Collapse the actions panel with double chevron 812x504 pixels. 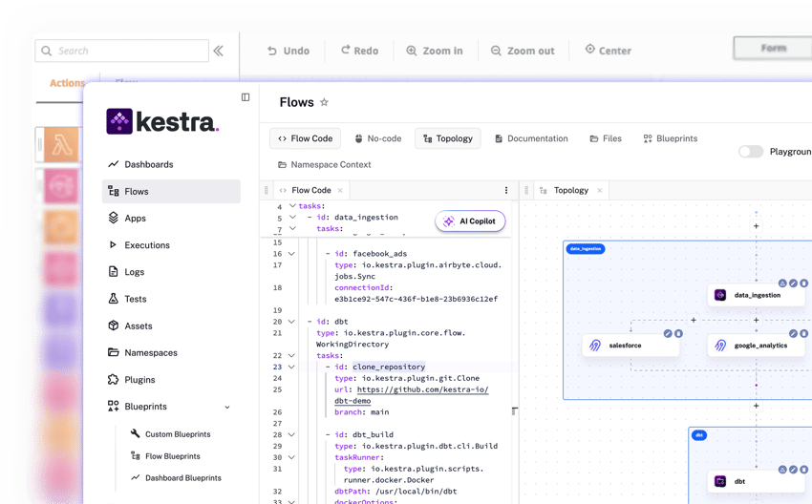[x=219, y=51]
